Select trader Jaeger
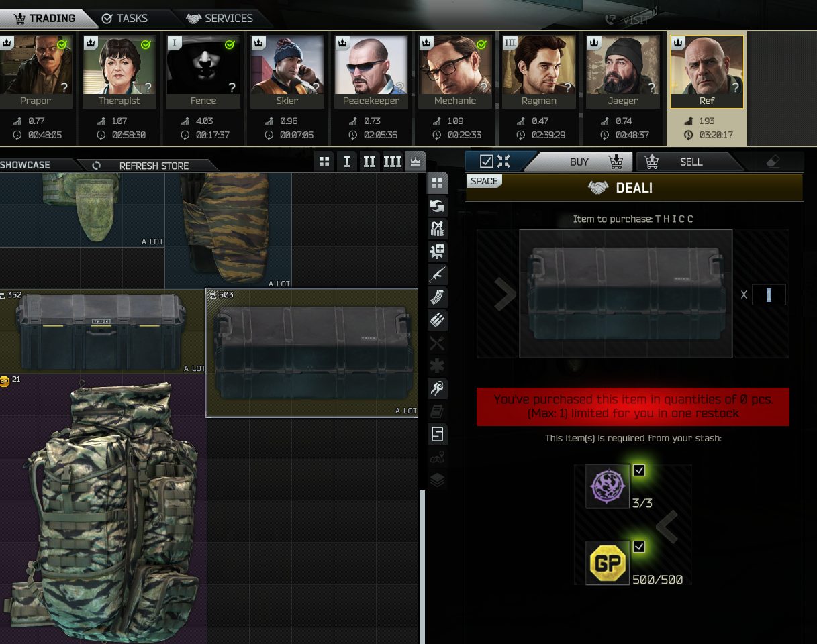 tap(622, 72)
